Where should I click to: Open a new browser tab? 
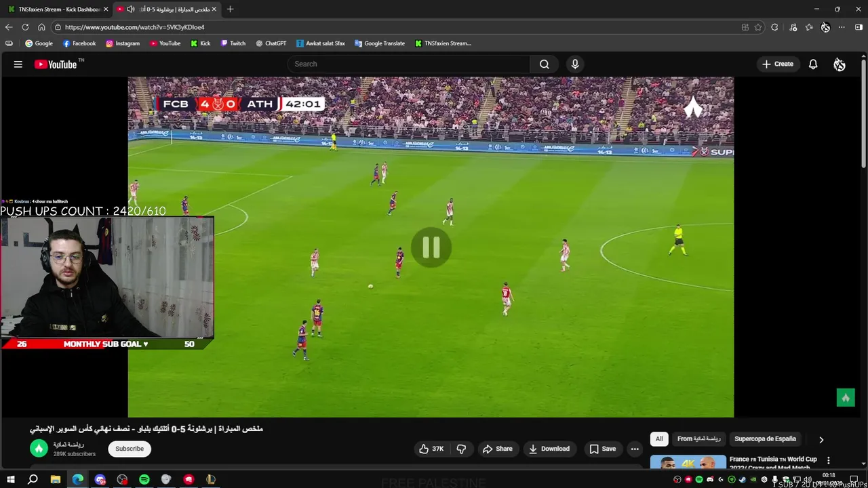tap(230, 9)
